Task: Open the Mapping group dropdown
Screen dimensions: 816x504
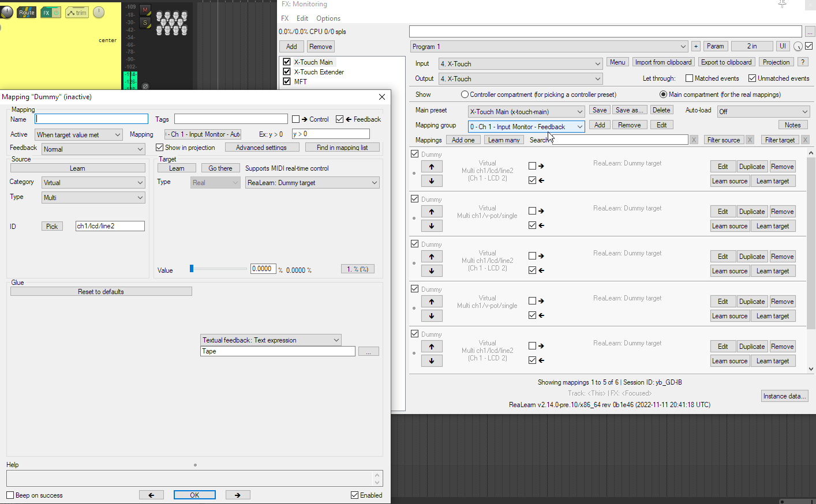Action: (526, 126)
